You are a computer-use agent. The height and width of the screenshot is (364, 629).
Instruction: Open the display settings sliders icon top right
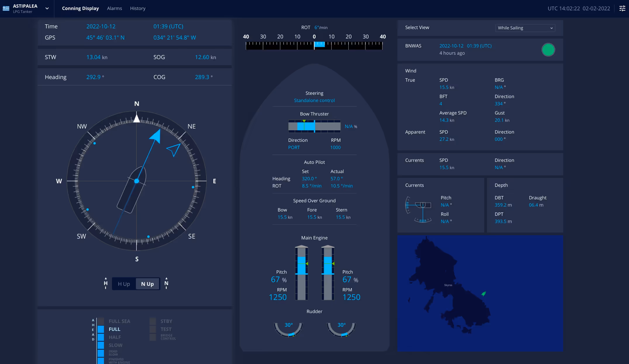point(623,8)
